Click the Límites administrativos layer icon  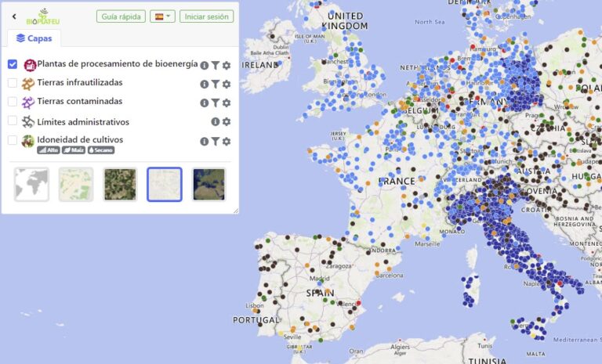coord(28,122)
